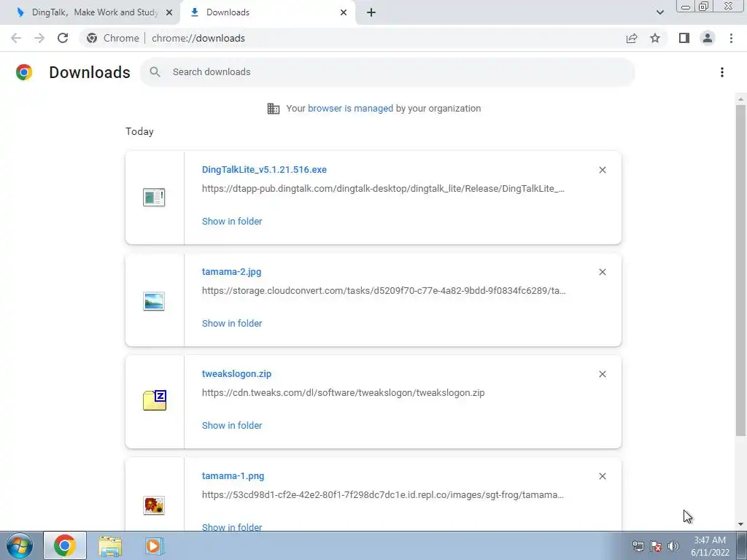
Task: Open the Downloads page more actions menu
Action: (722, 72)
